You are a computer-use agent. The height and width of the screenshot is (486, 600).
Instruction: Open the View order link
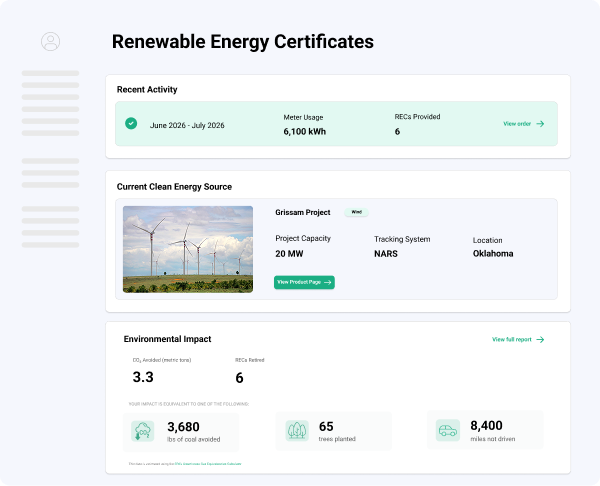523,124
